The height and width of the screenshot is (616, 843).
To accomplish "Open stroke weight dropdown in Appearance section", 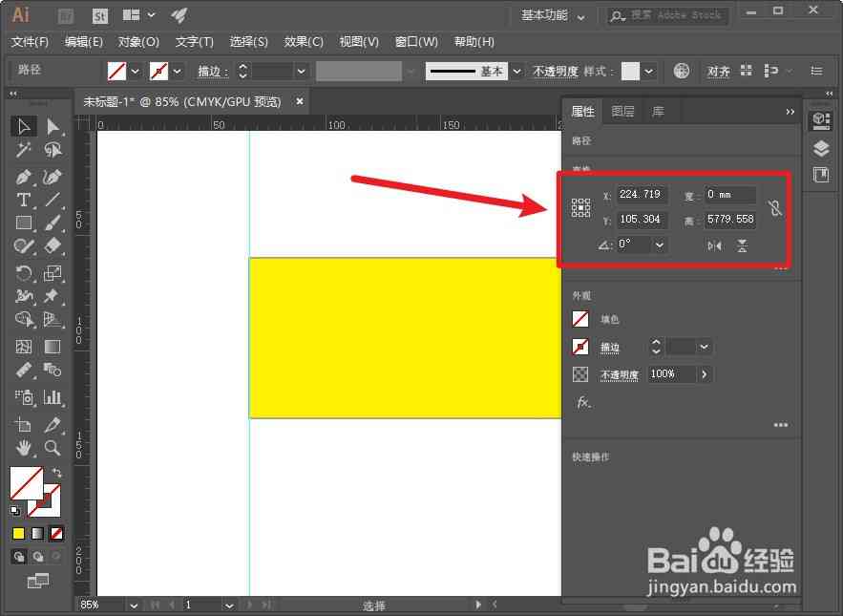I will coord(704,347).
